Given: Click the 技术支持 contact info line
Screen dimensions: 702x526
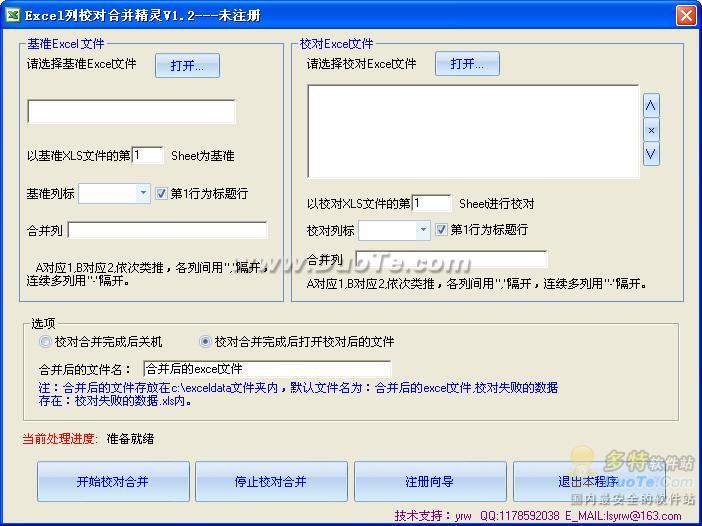Looking at the screenshot, I should point(538,516).
